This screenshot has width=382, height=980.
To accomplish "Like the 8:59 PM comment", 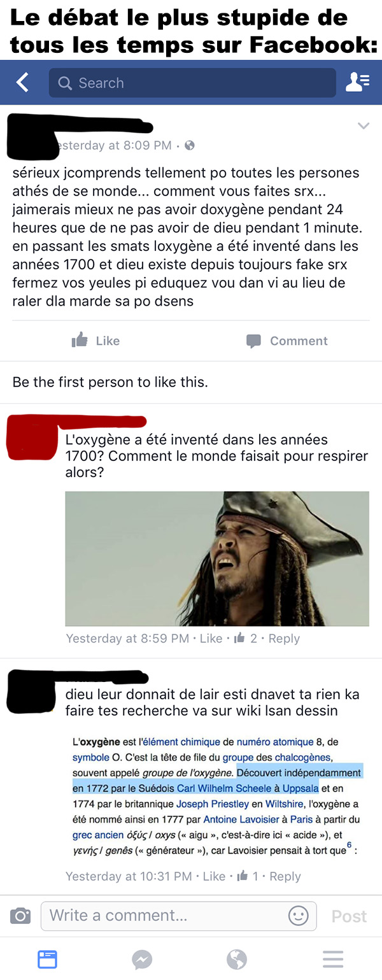I will [211, 638].
